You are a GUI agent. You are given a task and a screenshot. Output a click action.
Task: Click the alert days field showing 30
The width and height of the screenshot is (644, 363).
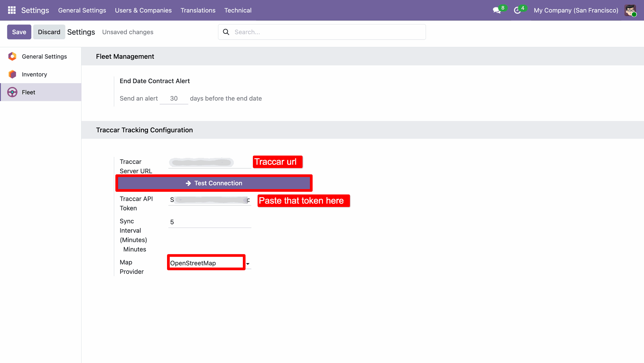coord(174,99)
